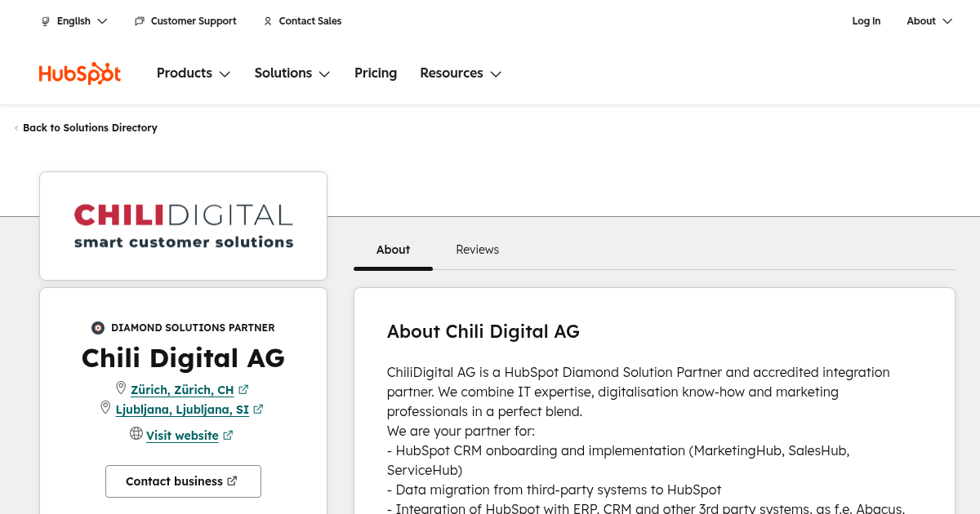Image resolution: width=980 pixels, height=514 pixels.
Task: Select the About tab
Action: (x=393, y=250)
